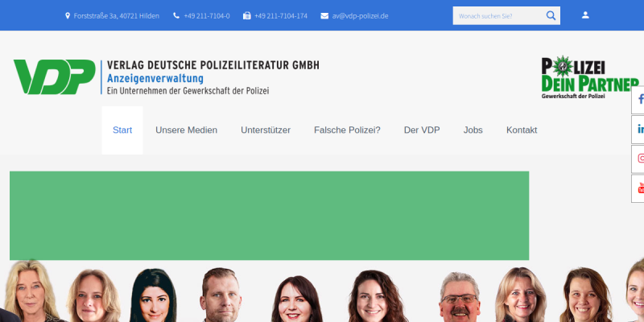644x322 pixels.
Task: Click the search magnifier icon
Action: click(551, 15)
